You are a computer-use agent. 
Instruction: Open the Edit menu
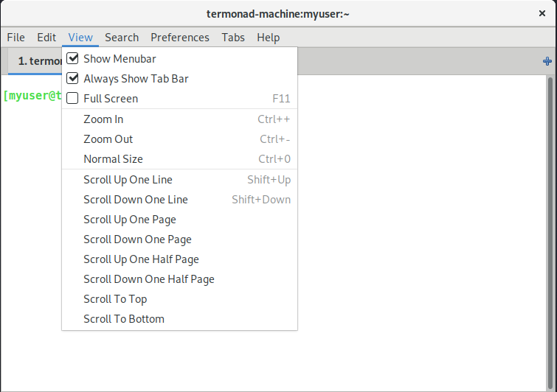46,38
